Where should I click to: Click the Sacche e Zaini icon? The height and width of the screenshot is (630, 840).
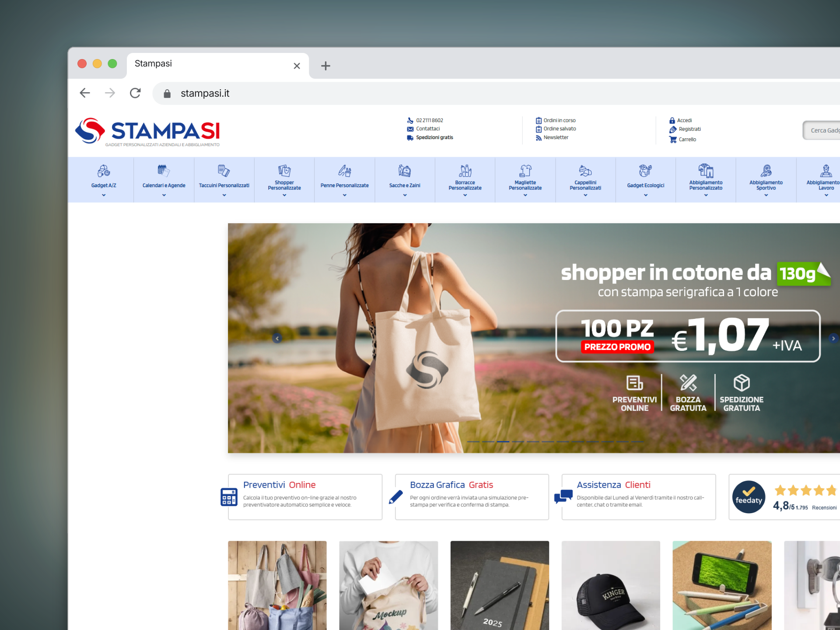pyautogui.click(x=405, y=171)
